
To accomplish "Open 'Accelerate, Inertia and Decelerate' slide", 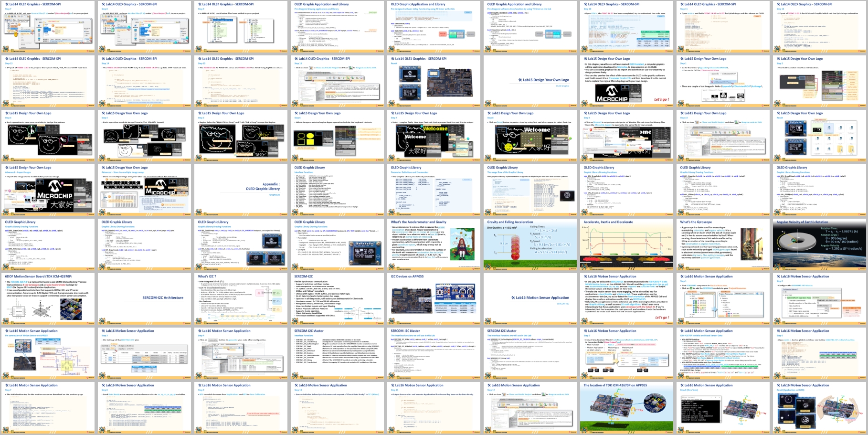I will 627,244.
